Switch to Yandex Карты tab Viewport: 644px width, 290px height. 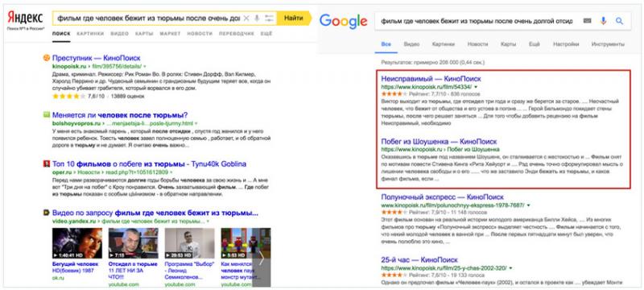click(144, 34)
